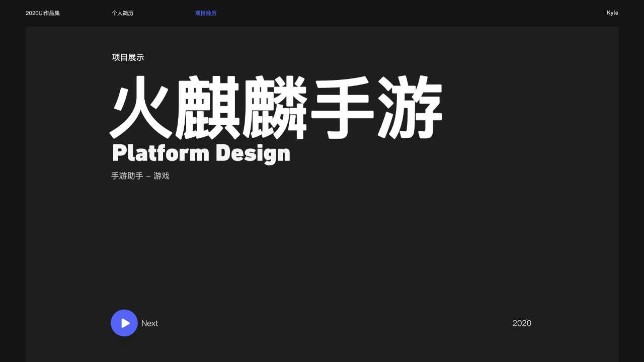
Task: Click the 2020 year label
Action: [522, 323]
